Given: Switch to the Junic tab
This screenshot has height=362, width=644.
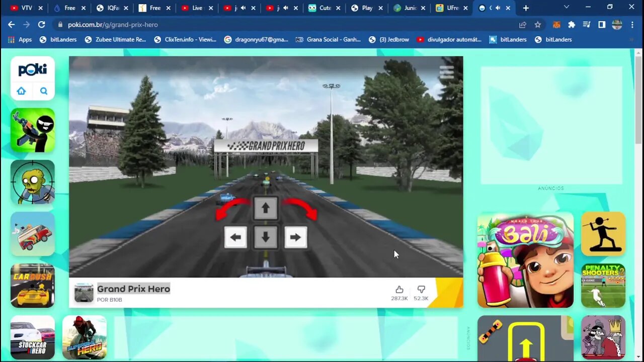Looking at the screenshot, I should pyautogui.click(x=409, y=8).
